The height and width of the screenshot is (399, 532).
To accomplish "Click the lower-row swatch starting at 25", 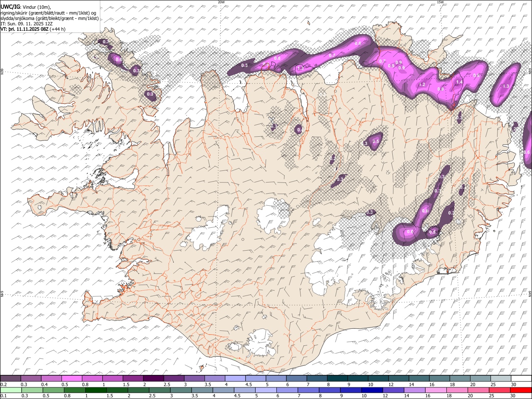I will (499, 390).
